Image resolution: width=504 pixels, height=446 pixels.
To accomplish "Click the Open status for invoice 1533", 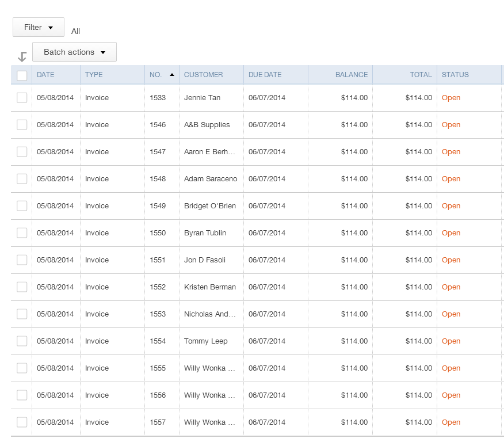I will [451, 98].
